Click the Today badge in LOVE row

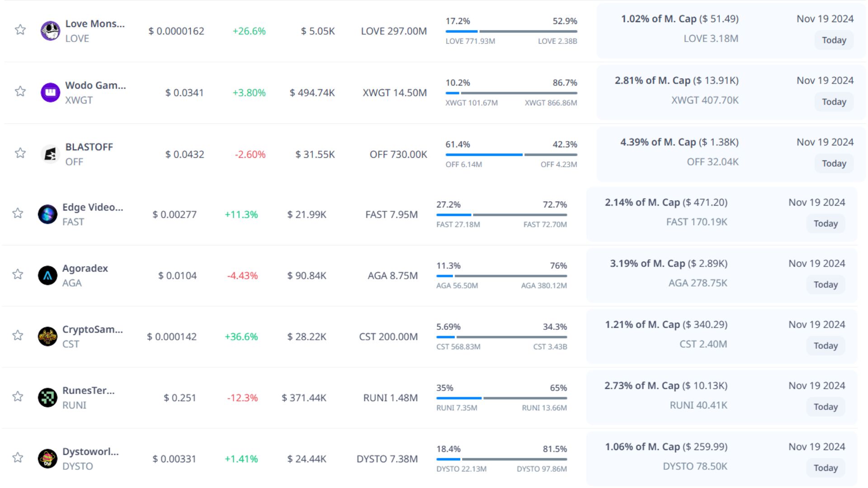point(834,40)
